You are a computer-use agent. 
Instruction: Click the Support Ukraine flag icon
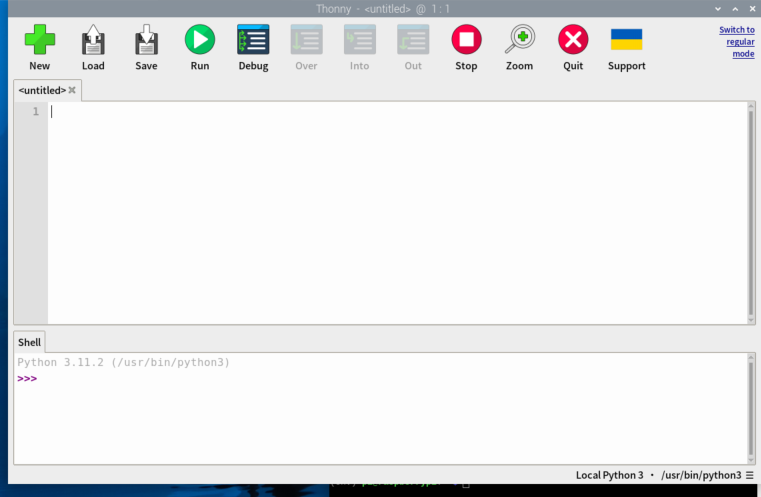627,39
